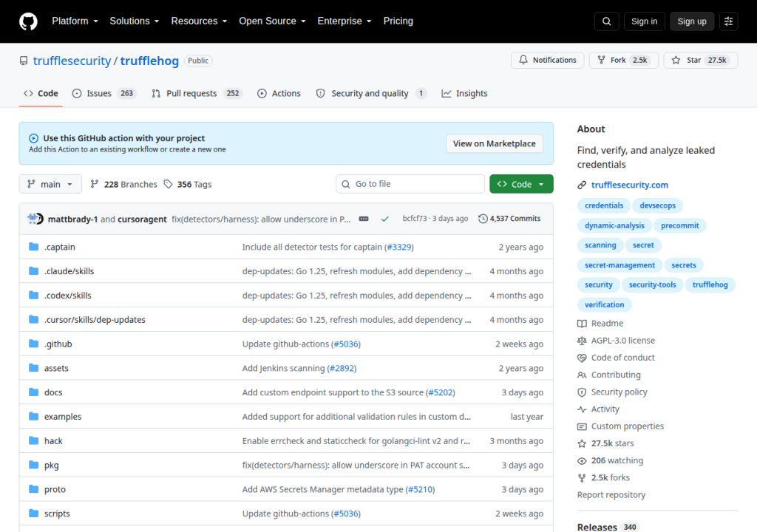Open the main branch selector dropdown
757x532 pixels.
(x=50, y=184)
